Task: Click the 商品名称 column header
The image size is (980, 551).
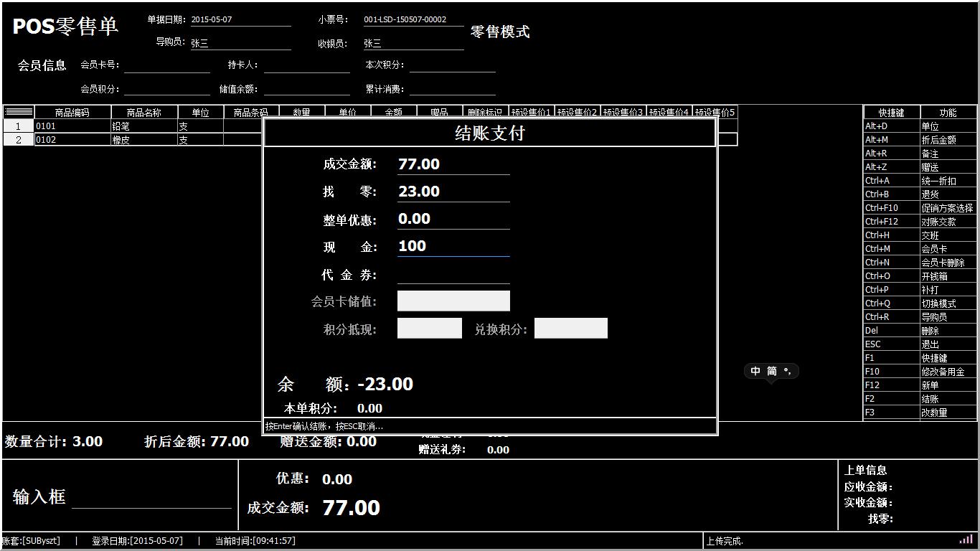Action: (x=144, y=113)
